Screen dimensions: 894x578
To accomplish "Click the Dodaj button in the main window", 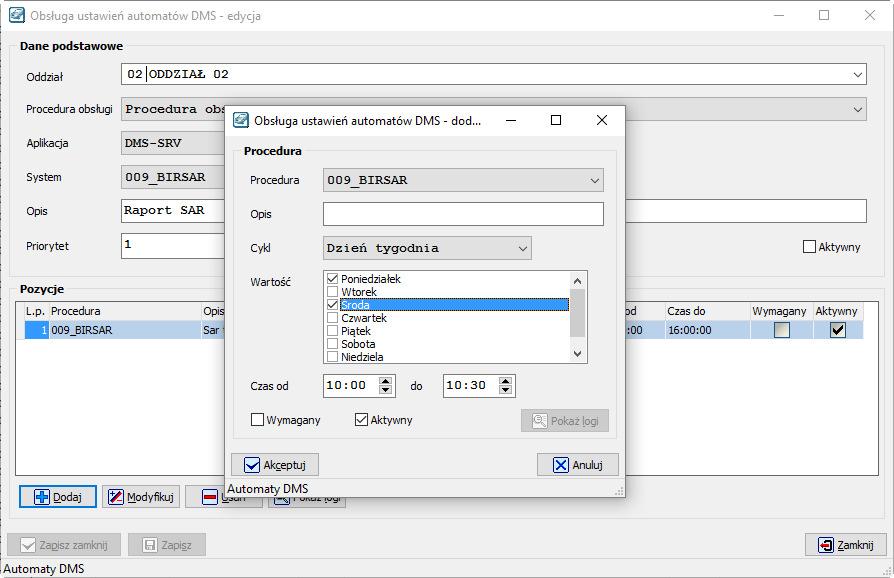I will 58,496.
